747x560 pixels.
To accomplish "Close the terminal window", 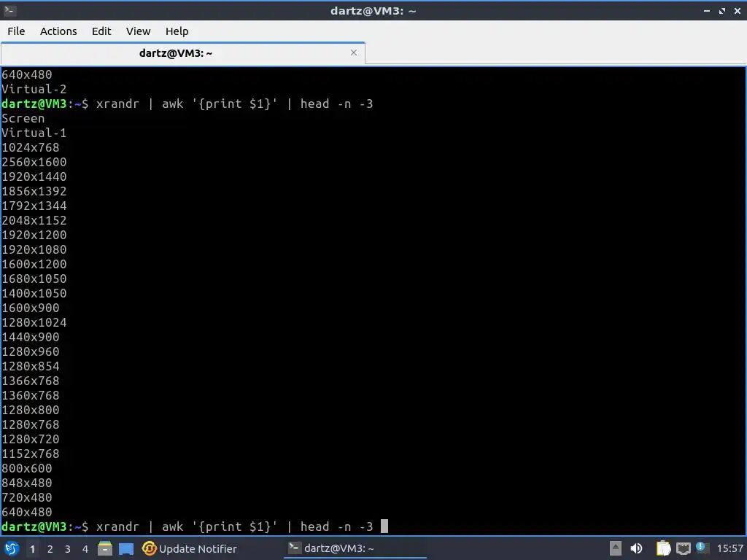I will click(738, 10).
